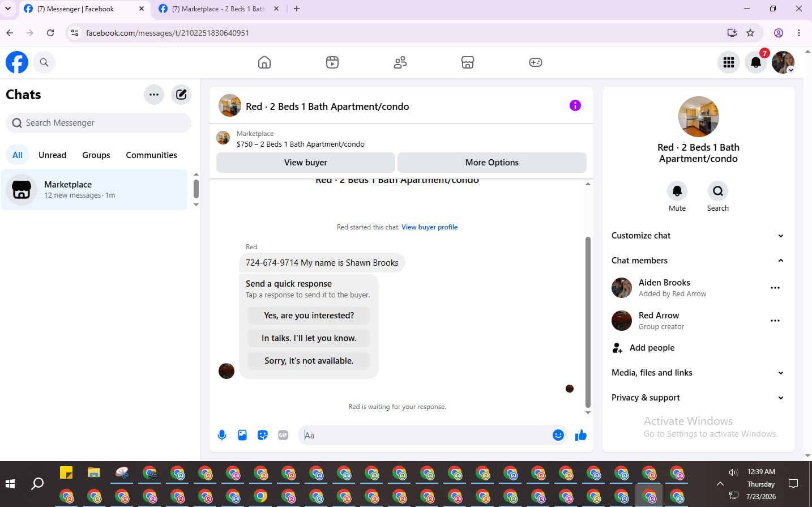The width and height of the screenshot is (812, 507).
Task: Send quick response 'Sorry, it's not available.'
Action: pyautogui.click(x=309, y=361)
